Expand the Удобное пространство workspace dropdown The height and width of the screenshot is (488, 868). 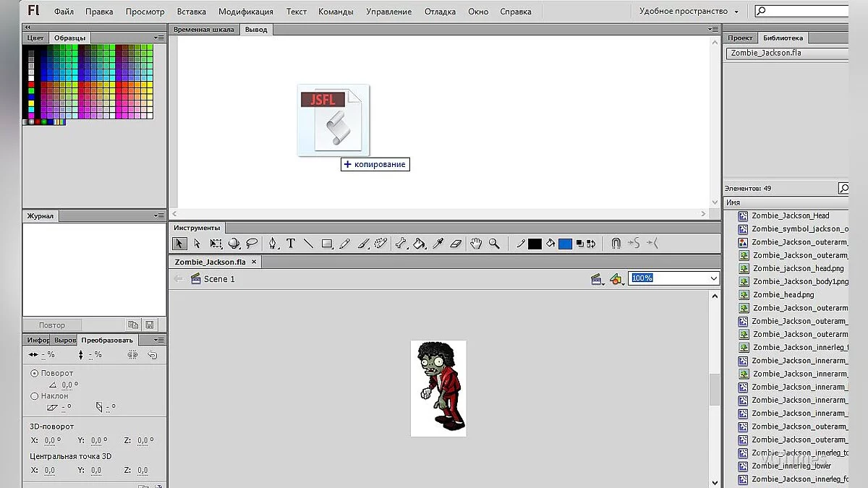(736, 12)
